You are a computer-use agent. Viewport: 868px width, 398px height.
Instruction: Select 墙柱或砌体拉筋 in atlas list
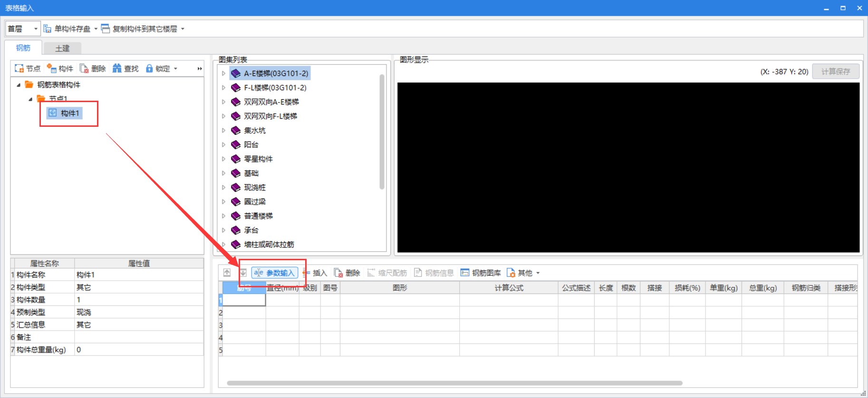coord(263,244)
